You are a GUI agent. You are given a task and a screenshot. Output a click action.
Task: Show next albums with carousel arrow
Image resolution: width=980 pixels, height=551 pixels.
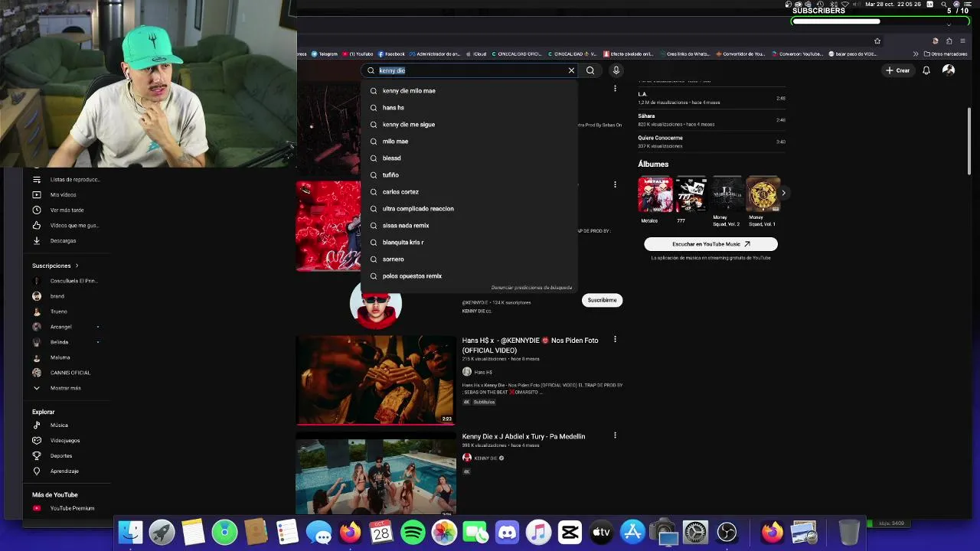pyautogui.click(x=783, y=193)
